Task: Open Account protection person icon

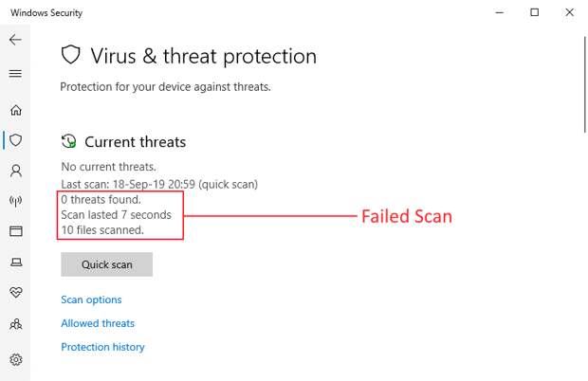Action: 15,172
